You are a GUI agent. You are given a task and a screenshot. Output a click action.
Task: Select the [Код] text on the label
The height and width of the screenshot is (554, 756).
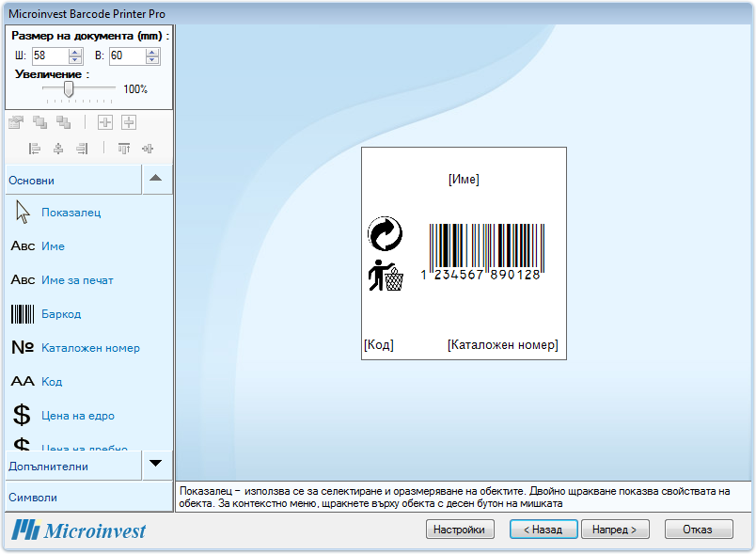click(x=379, y=345)
